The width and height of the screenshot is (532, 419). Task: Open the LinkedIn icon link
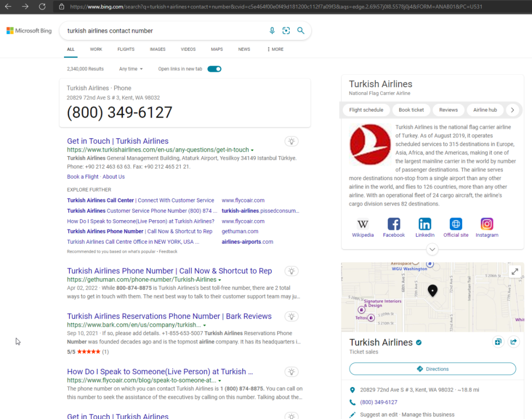(425, 224)
